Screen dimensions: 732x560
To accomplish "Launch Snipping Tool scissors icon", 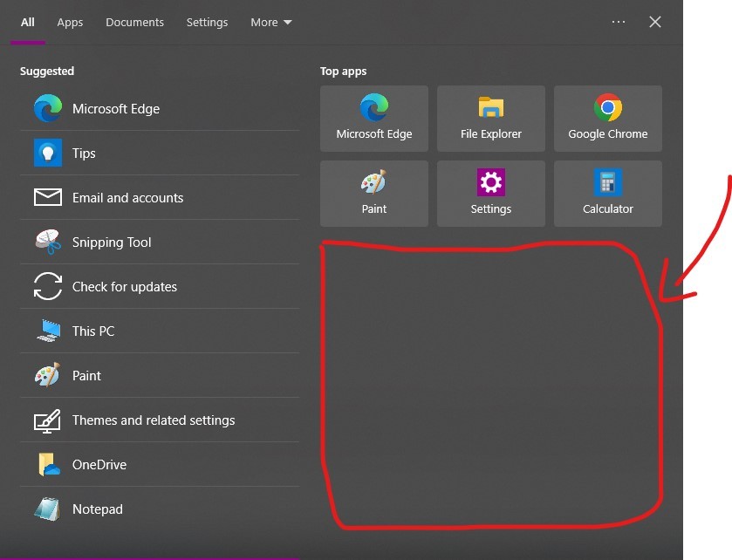I will point(48,242).
